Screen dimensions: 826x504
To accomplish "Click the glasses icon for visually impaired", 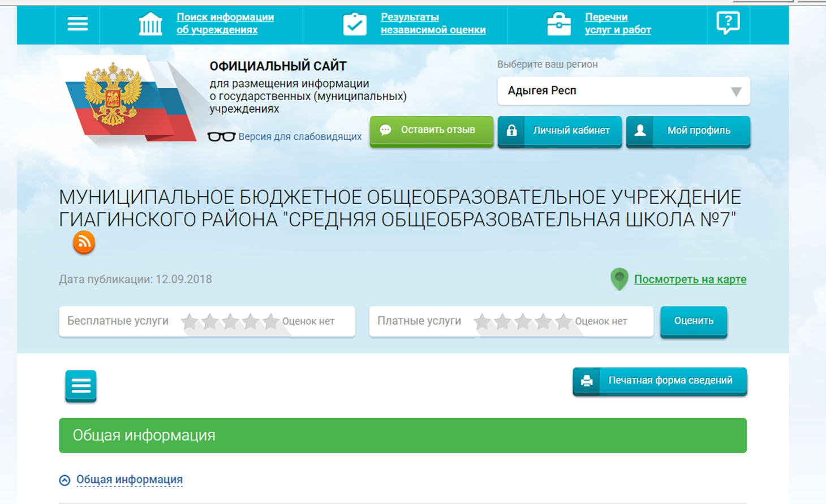I will pos(221,136).
